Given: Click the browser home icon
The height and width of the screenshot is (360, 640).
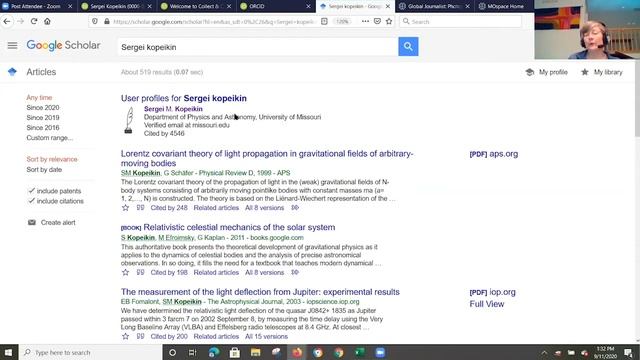Looking at the screenshot, I should (47, 21).
